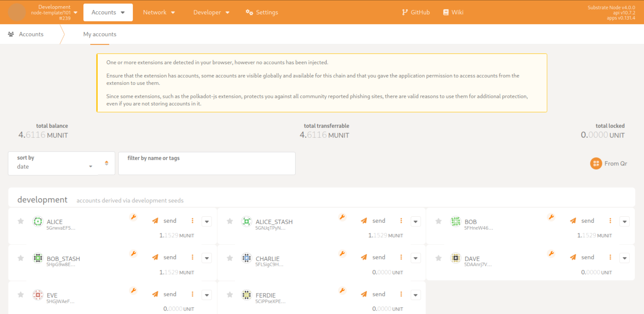The height and width of the screenshot is (314, 644).
Task: Toggle the favorite star for DAVE
Action: (x=438, y=258)
